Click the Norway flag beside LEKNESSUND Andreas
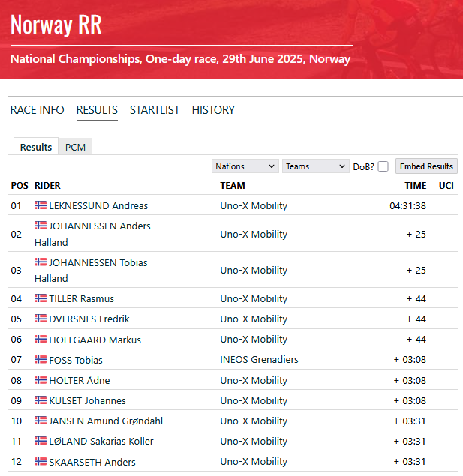This screenshot has width=463, height=476. point(41,205)
